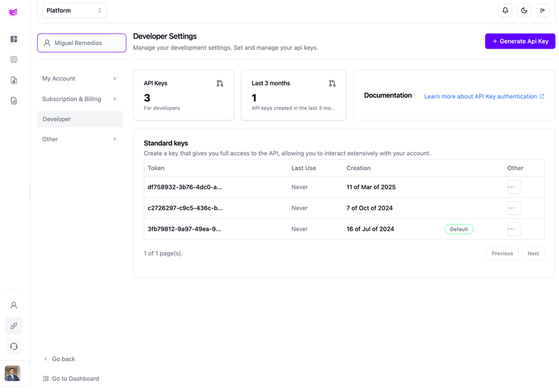Viewport: 559px width, 392px height.
Task: Click creation date 16 of Jul of 2024
Action: point(370,229)
